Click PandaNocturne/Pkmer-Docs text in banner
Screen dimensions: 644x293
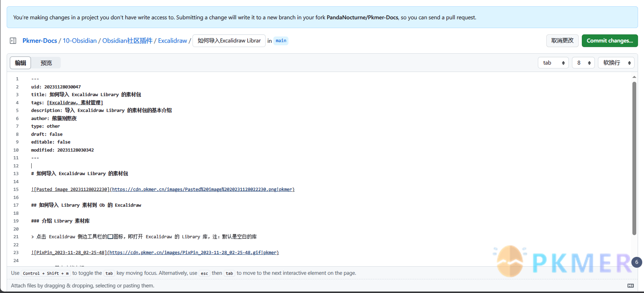(362, 17)
